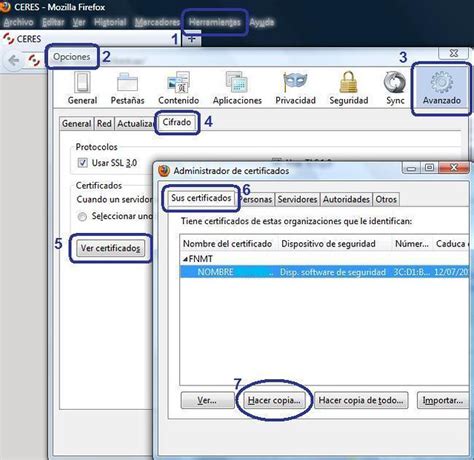
Task: Minimize the Administrador de certificados window
Action: coord(411,168)
